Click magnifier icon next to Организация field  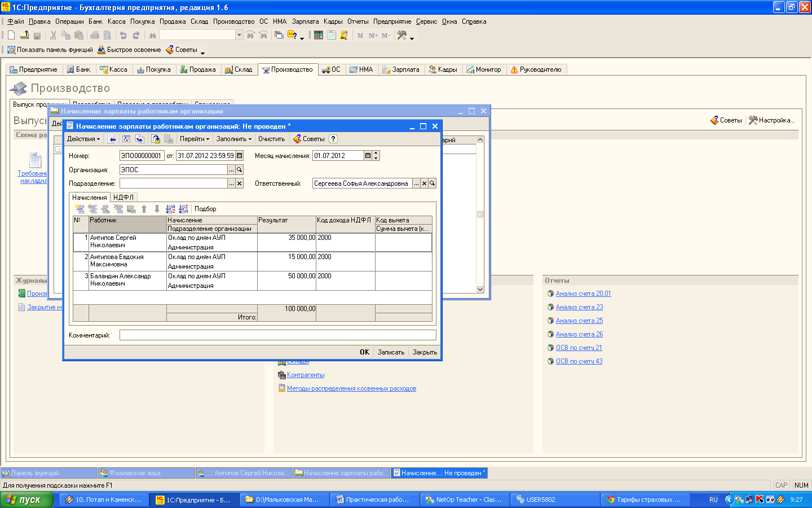pyautogui.click(x=239, y=170)
